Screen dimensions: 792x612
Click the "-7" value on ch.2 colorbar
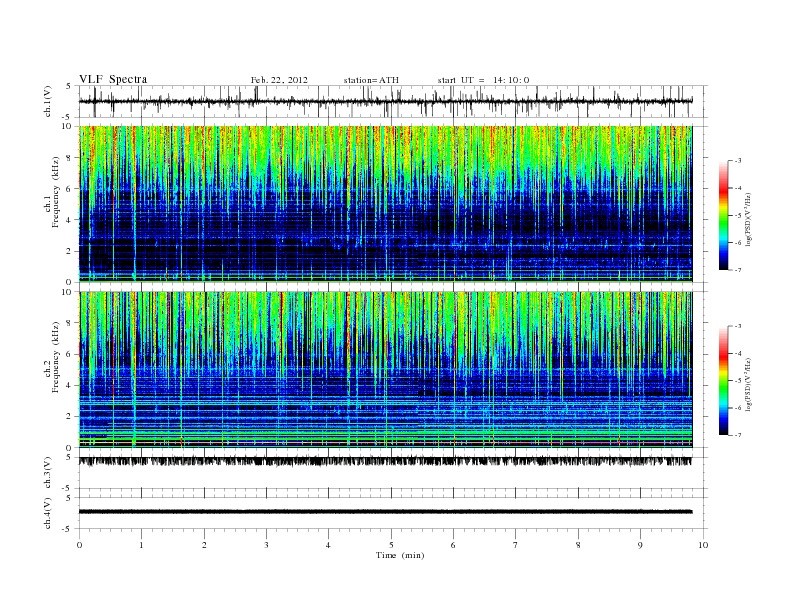tap(738, 435)
